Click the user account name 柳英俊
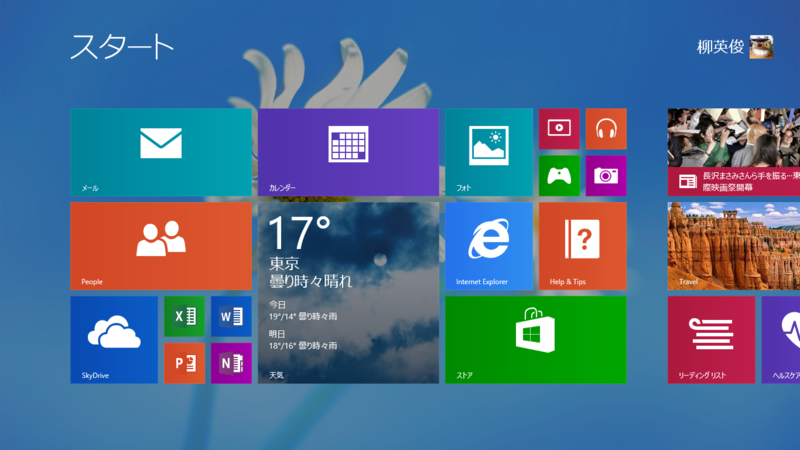 point(720,47)
